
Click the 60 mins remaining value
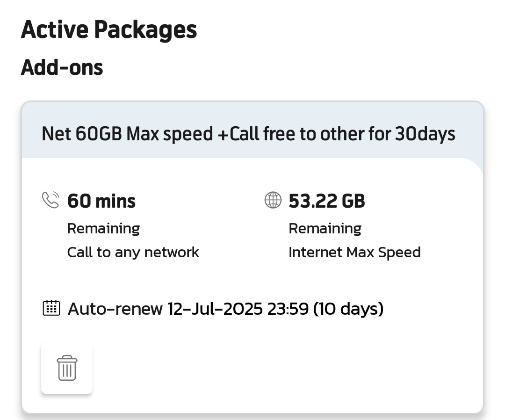point(101,201)
